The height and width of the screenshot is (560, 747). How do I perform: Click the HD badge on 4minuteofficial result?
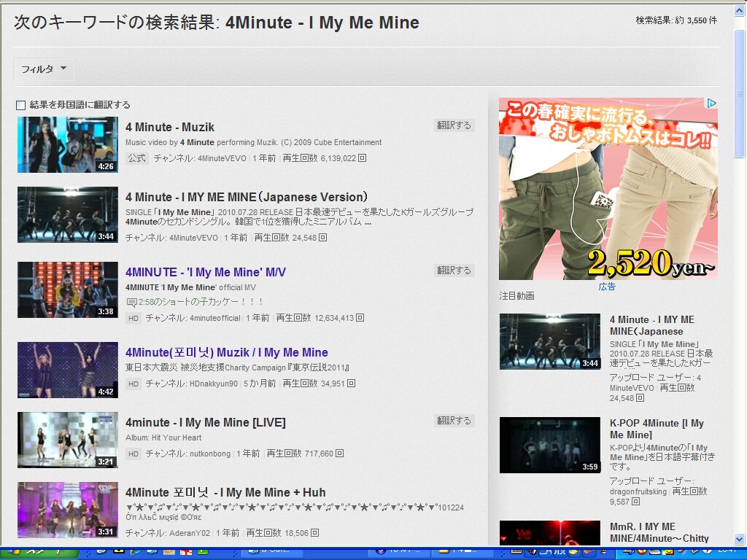[133, 318]
